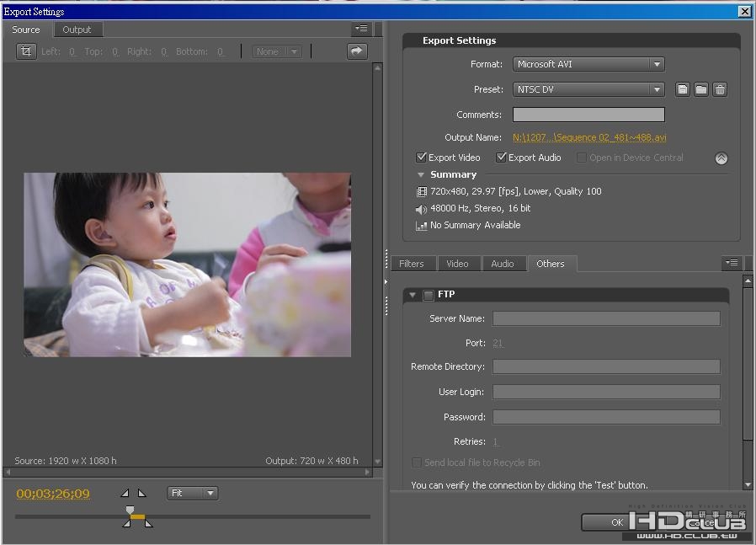This screenshot has height=545, width=756.
Task: Select the Crop tool icon
Action: [26, 51]
